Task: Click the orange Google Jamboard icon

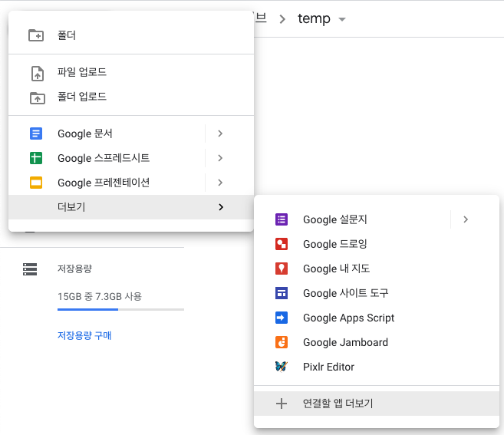Action: click(x=282, y=342)
